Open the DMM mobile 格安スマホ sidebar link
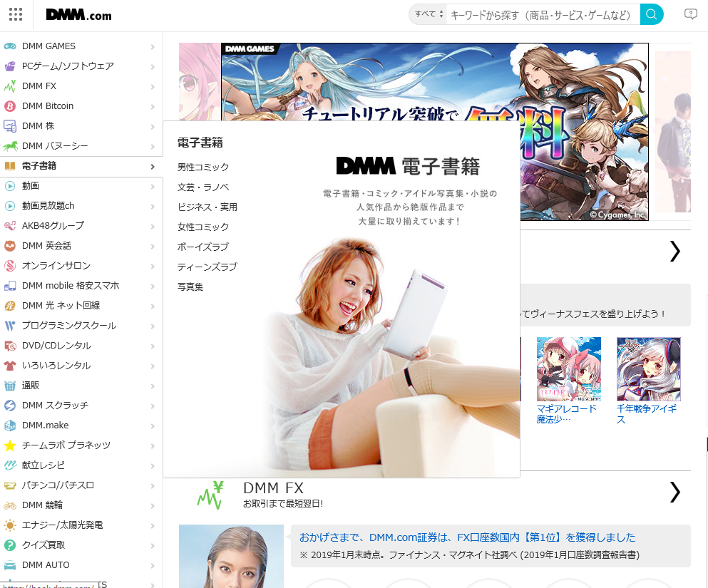The width and height of the screenshot is (708, 588). click(x=71, y=286)
